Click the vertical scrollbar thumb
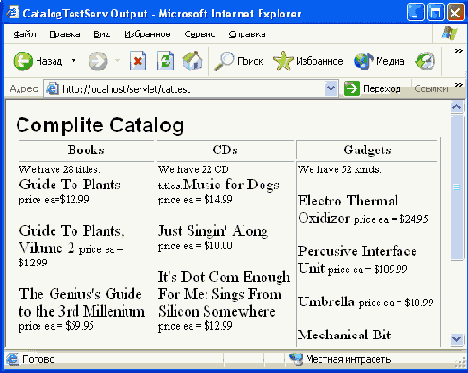 pyautogui.click(x=457, y=187)
